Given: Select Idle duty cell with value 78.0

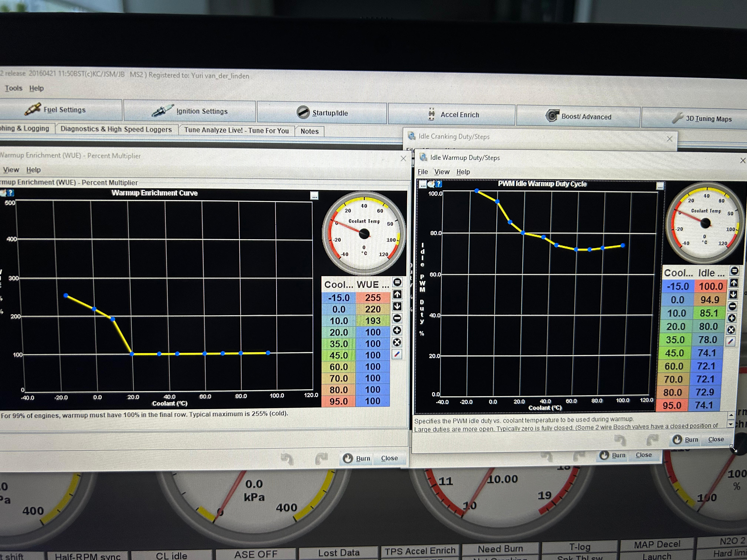Looking at the screenshot, I should pyautogui.click(x=708, y=340).
